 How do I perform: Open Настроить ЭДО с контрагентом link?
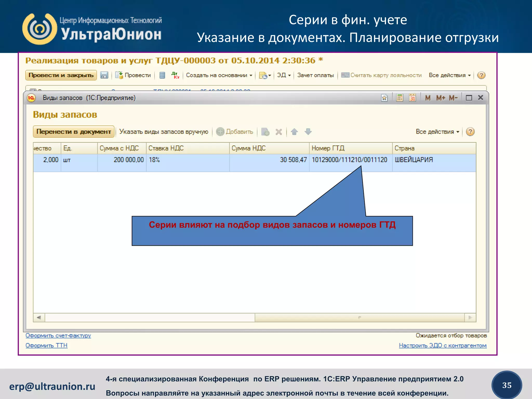[x=443, y=345]
